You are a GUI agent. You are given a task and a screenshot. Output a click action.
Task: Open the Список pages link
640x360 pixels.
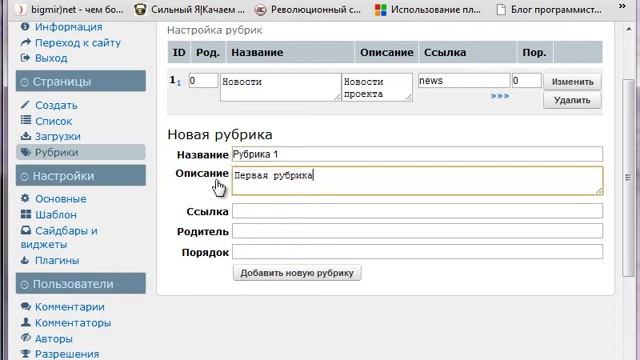point(53,121)
